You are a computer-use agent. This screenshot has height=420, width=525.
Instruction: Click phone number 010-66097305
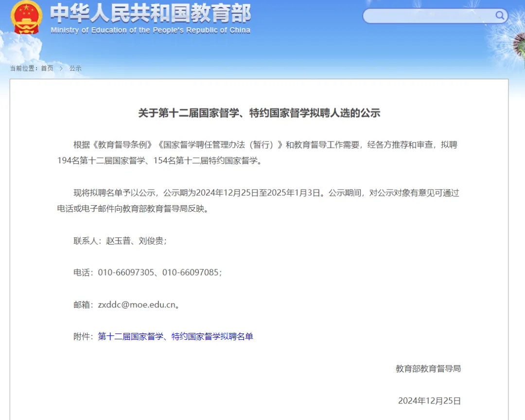tap(126, 272)
